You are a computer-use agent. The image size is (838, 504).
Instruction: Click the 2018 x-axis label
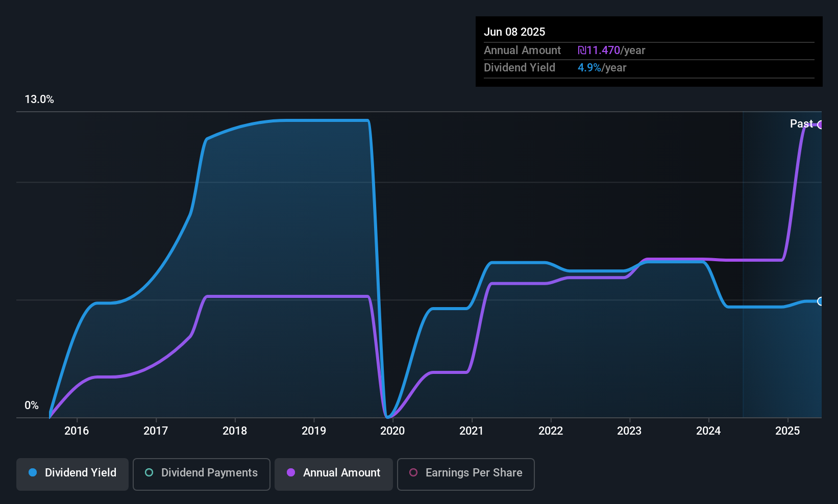[x=235, y=431]
